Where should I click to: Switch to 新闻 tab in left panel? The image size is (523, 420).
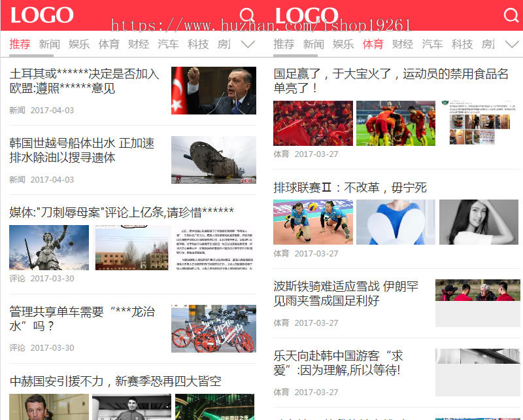pyautogui.click(x=50, y=44)
